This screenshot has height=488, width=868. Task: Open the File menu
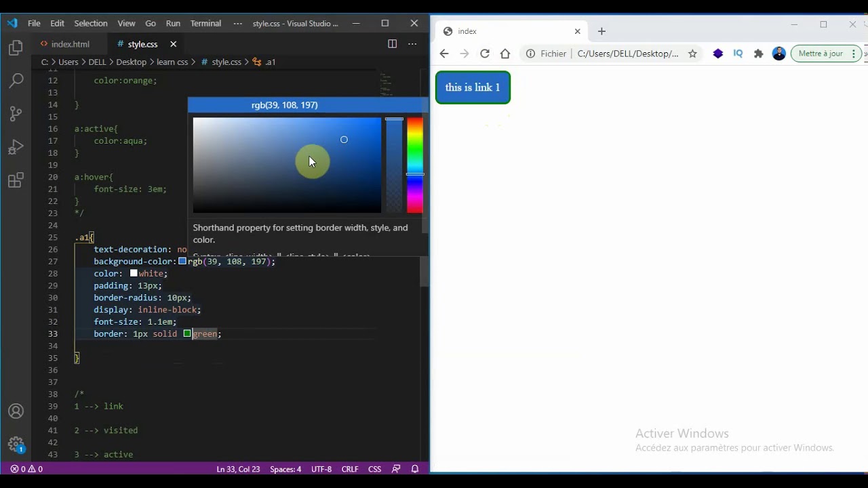(34, 23)
